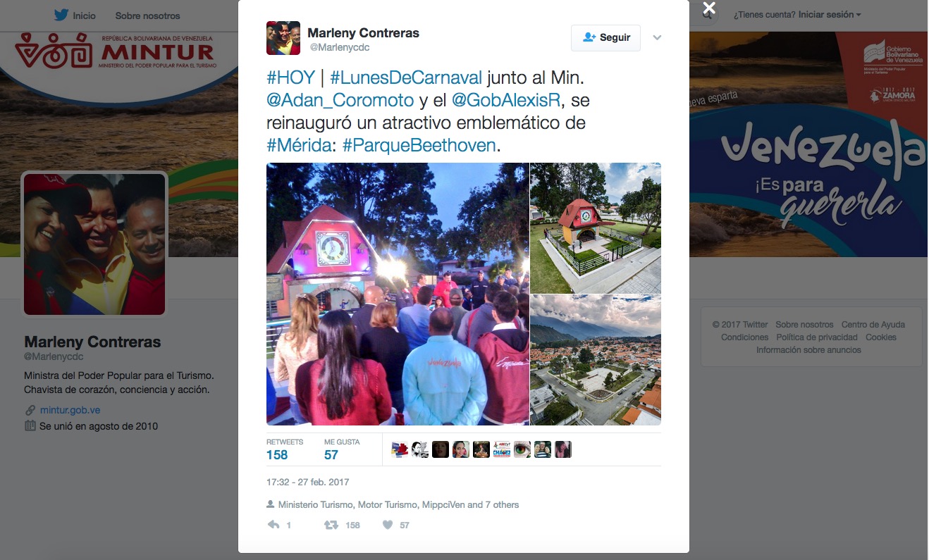Open the #ParqueBeethoven hashtag link

[x=419, y=146]
